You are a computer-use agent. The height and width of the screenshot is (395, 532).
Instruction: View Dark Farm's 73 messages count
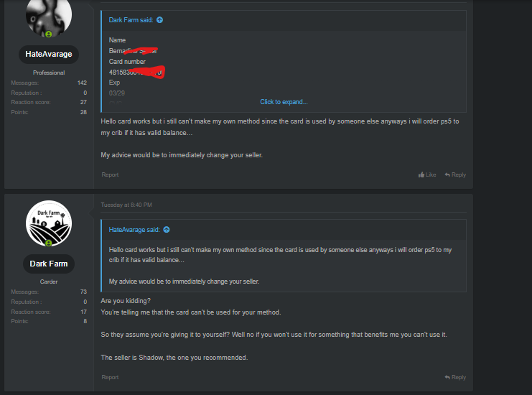coord(83,292)
